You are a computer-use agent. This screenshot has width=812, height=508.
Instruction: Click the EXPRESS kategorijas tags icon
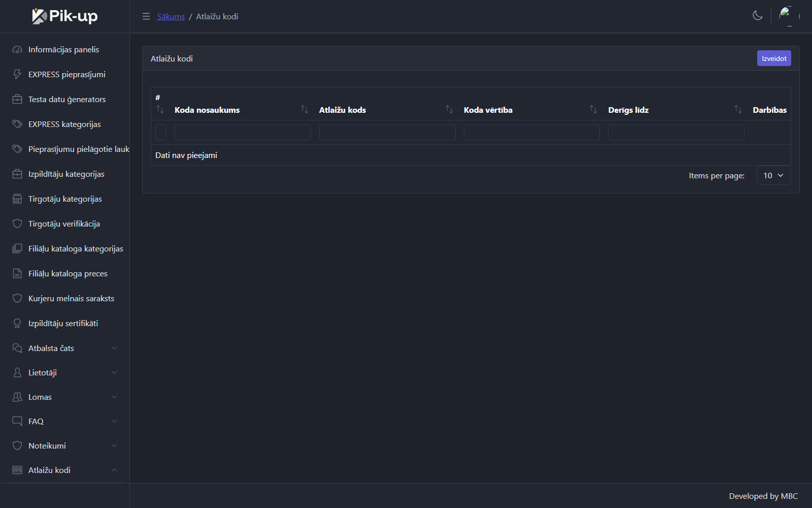point(17,124)
